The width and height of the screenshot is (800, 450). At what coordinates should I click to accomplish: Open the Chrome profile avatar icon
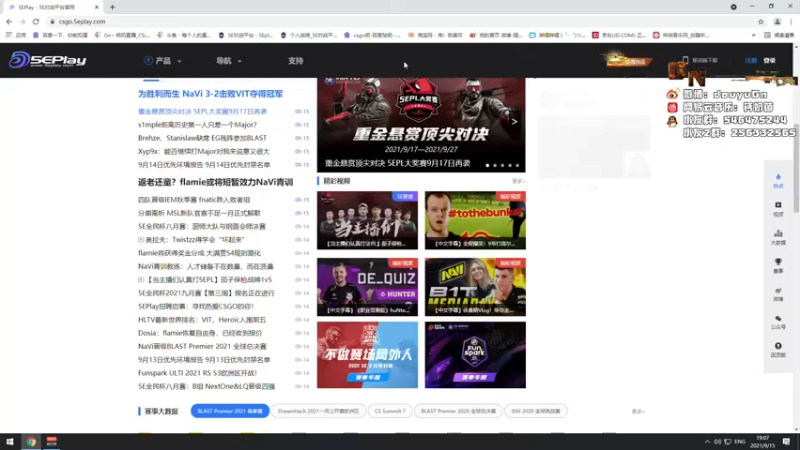point(778,21)
